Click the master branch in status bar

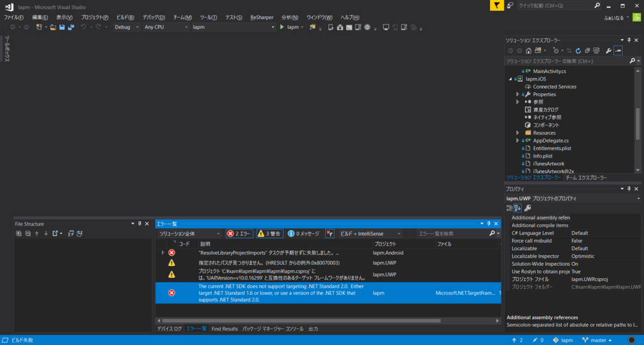point(597,340)
